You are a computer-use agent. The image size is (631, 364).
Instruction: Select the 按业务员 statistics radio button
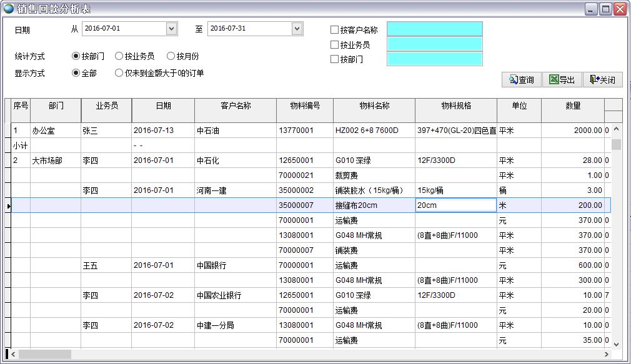120,56
